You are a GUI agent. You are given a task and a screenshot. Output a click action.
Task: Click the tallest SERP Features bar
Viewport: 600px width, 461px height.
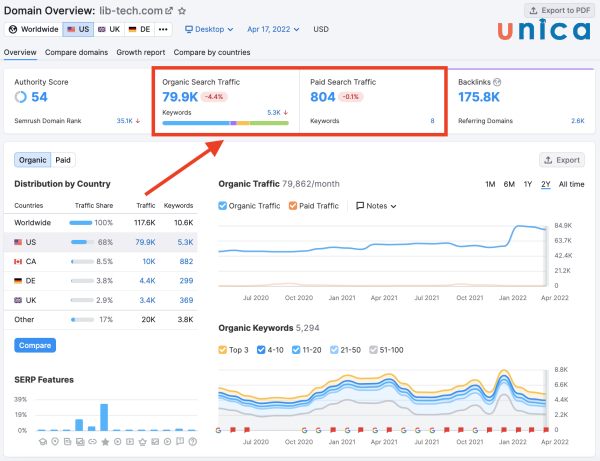104,417
